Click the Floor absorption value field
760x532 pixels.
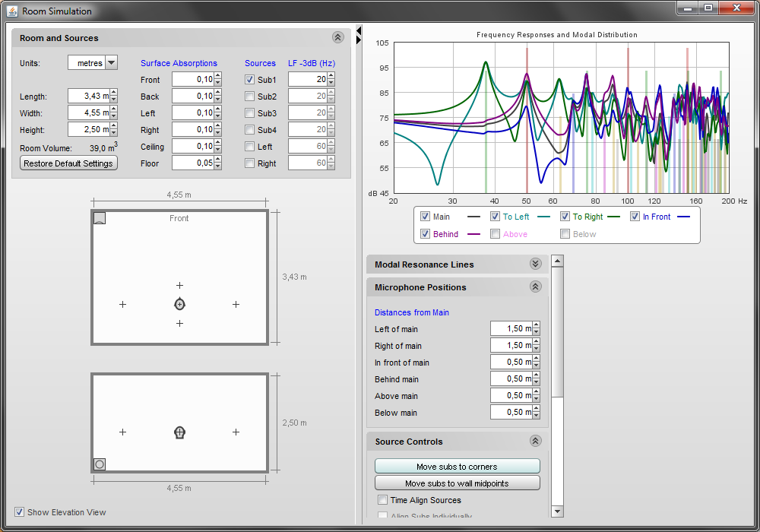(x=193, y=163)
